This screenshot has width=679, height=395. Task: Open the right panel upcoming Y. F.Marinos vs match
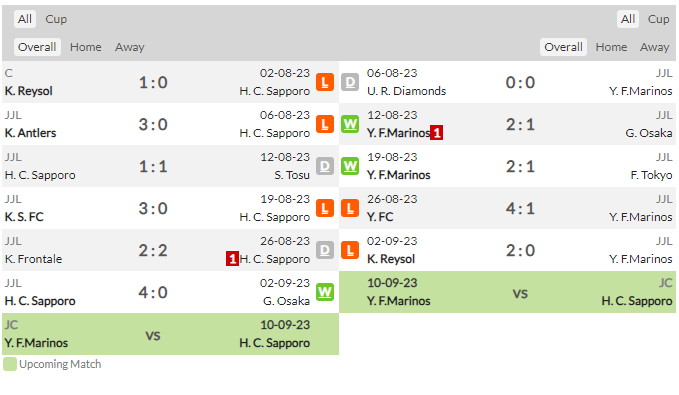507,292
